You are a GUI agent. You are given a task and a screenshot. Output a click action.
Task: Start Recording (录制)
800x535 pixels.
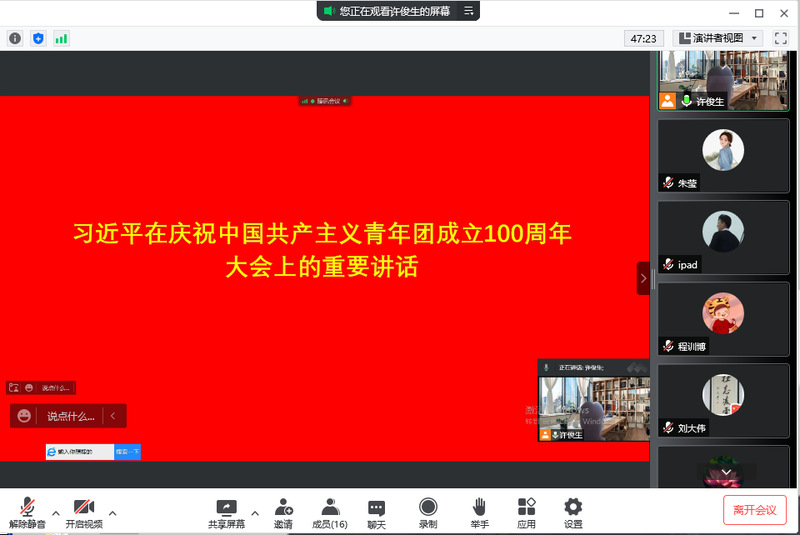click(428, 513)
